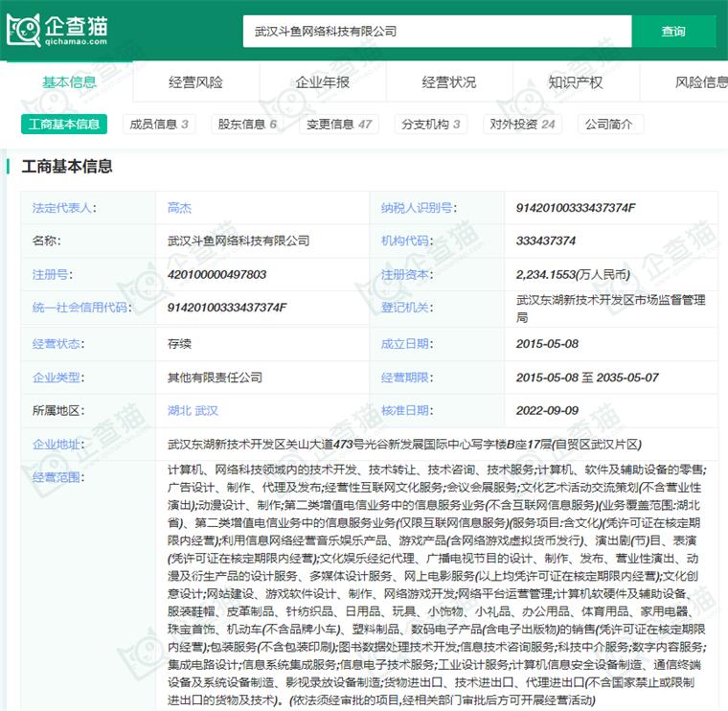728x711 pixels.
Task: Click the 企查猫 cat logo icon
Action: pyautogui.click(x=25, y=32)
